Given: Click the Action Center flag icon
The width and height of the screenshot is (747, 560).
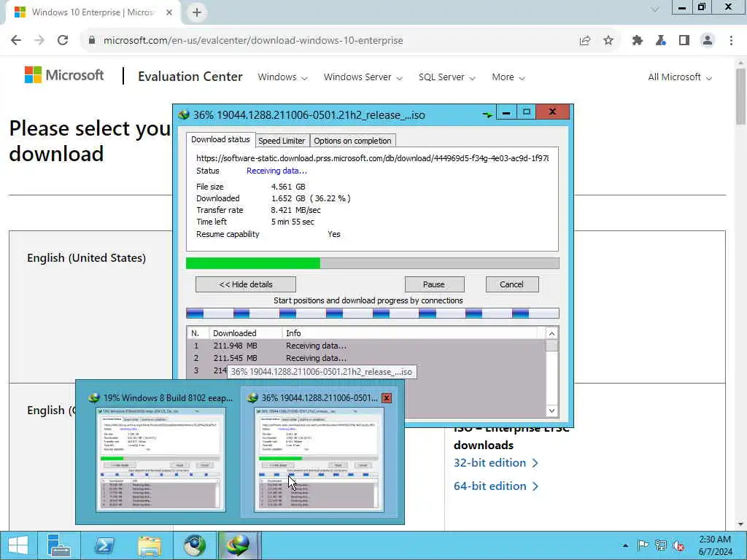Looking at the screenshot, I should (x=643, y=545).
